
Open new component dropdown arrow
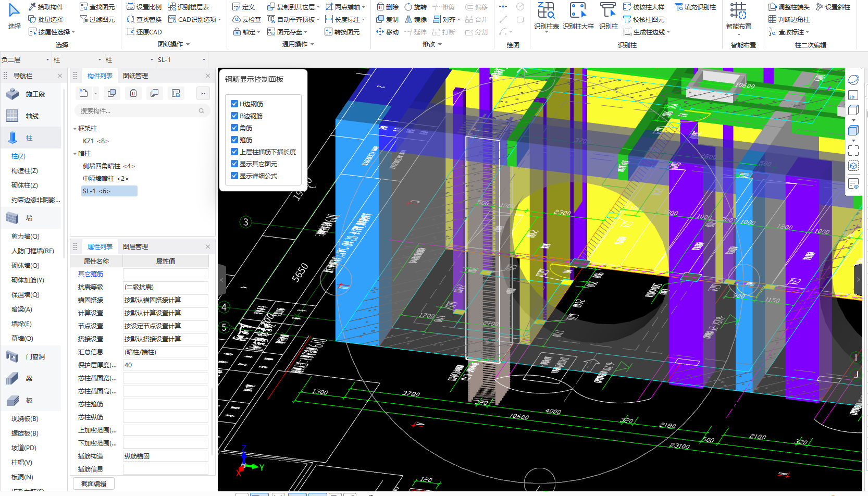pos(95,94)
